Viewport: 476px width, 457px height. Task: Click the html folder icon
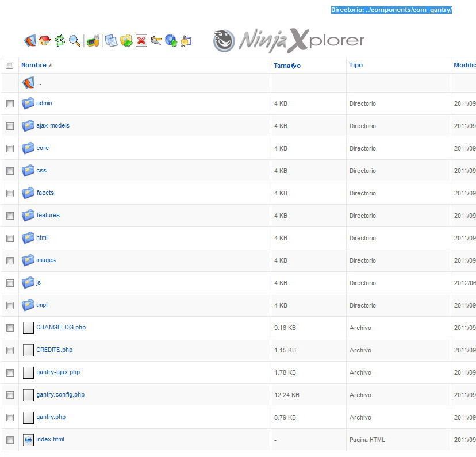(28, 238)
